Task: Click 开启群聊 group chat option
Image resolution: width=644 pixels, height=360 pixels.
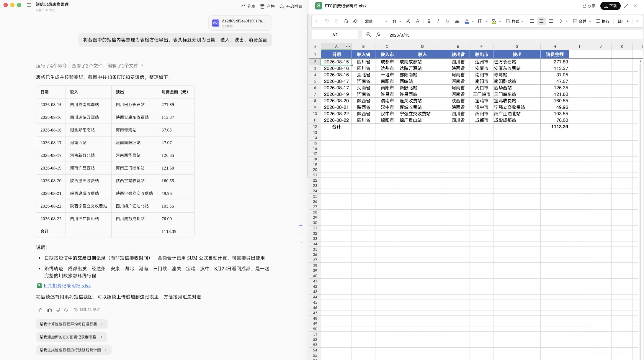Action: [x=291, y=6]
